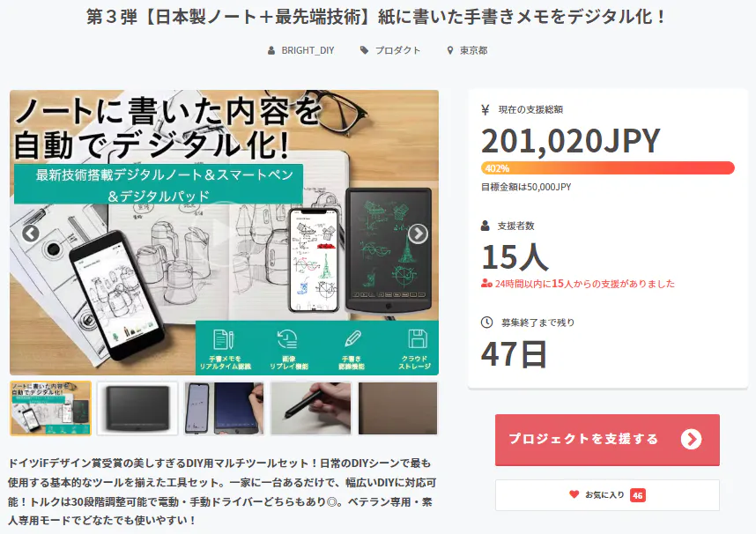Viewport: 756px width, 534px height.
Task: Select the first highlighted notebook thumbnail
Action: coord(50,408)
